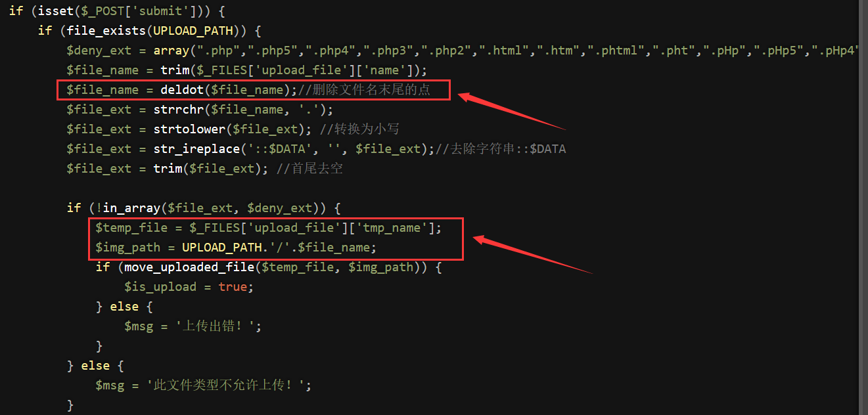
Task: Click the 转换为小写 comment
Action: [363, 129]
